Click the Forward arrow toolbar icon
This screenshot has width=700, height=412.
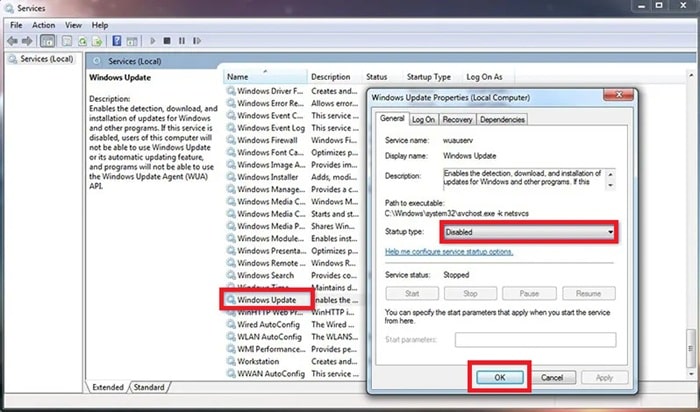point(27,41)
